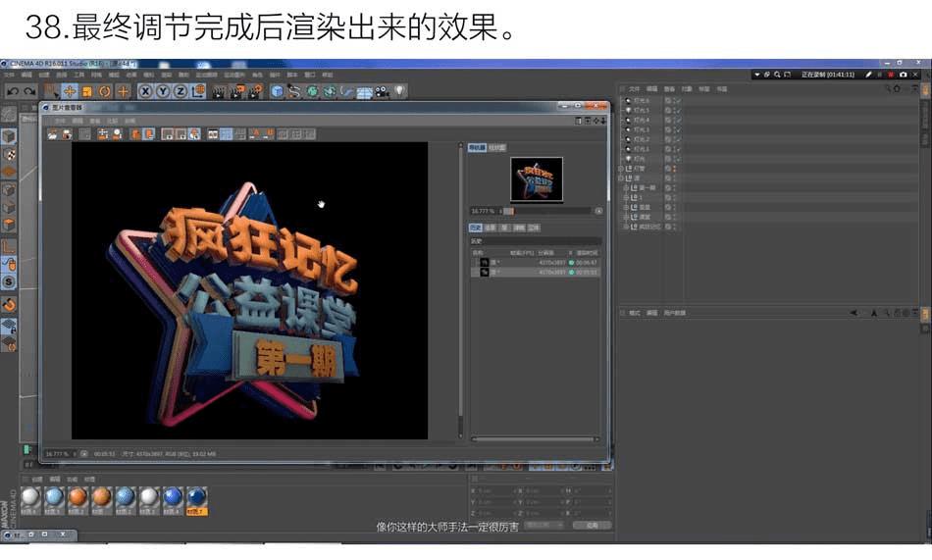Toggle the Y axis lock
932x560 pixels.
[x=162, y=91]
